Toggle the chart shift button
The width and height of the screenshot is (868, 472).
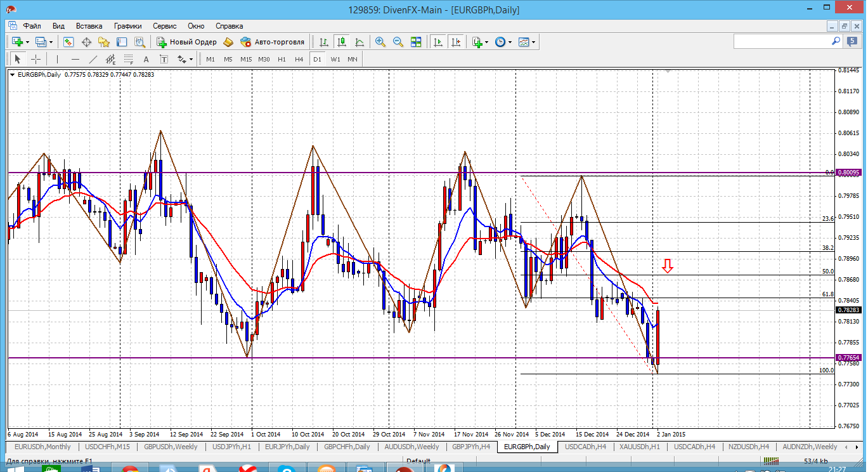456,42
